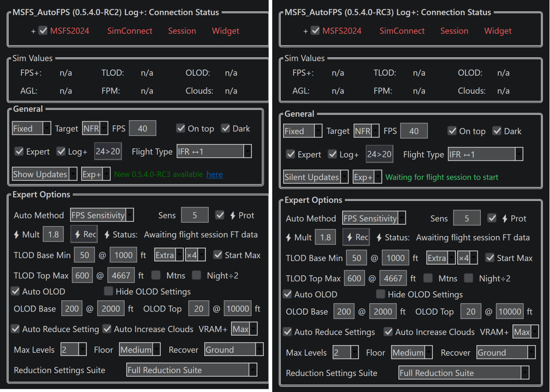Click 'Awaiting flight session FT data' in RC3 window
Viewport: 550px width, 392px height.
pyautogui.click(x=473, y=238)
